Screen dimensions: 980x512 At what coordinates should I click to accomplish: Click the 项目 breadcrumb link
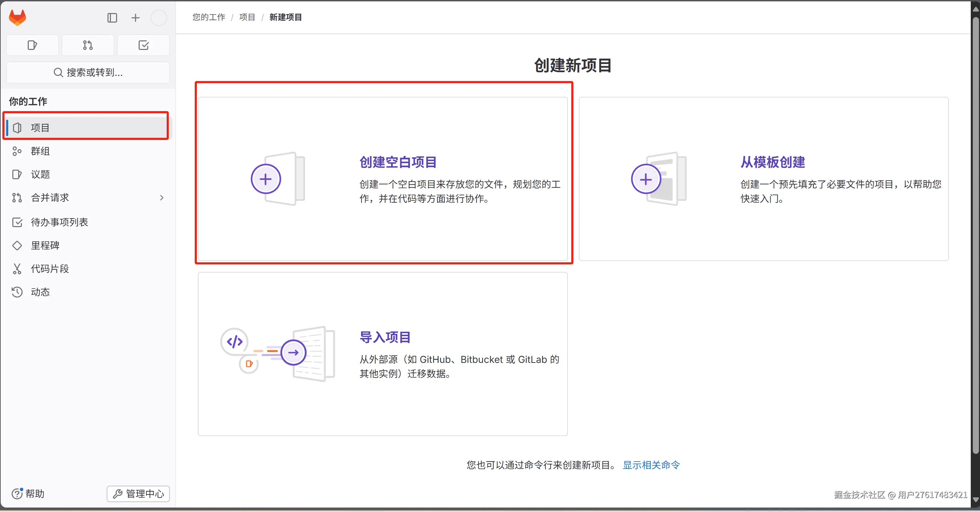click(x=247, y=17)
